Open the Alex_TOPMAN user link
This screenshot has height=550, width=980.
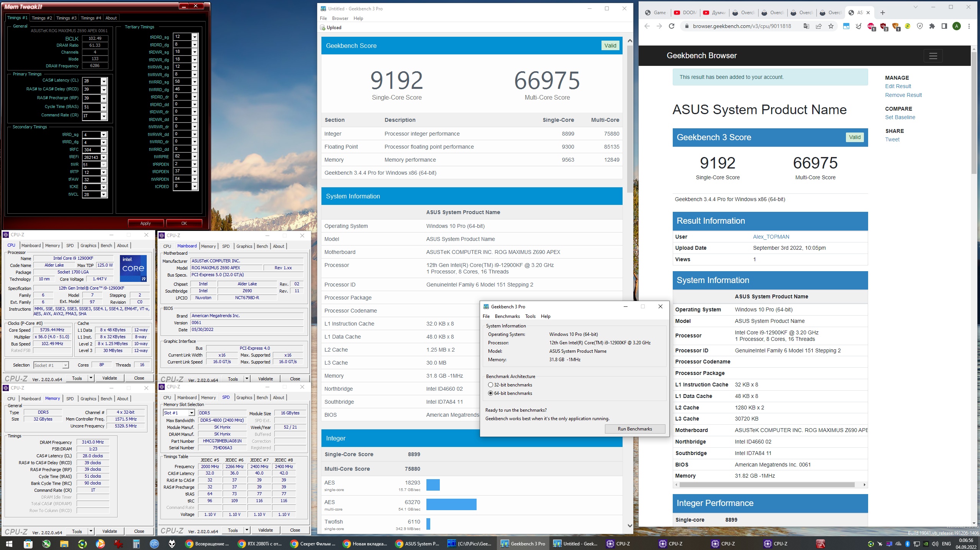tap(771, 237)
